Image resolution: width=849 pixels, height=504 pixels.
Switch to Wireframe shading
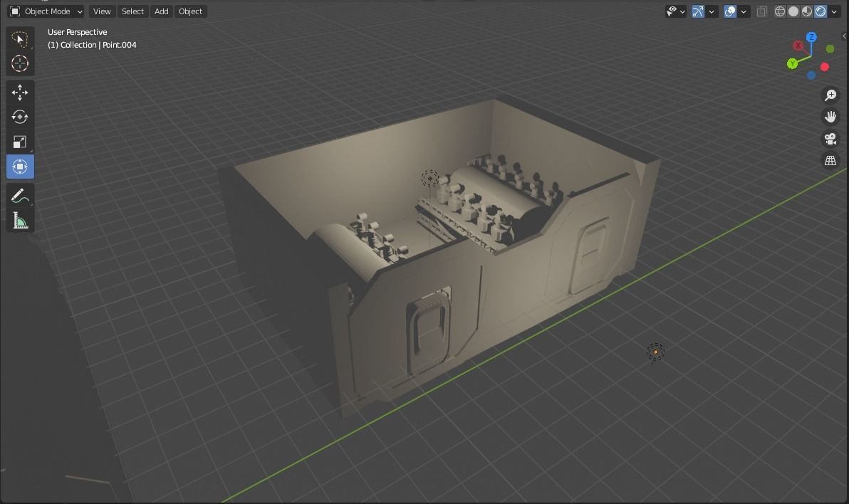tap(780, 11)
